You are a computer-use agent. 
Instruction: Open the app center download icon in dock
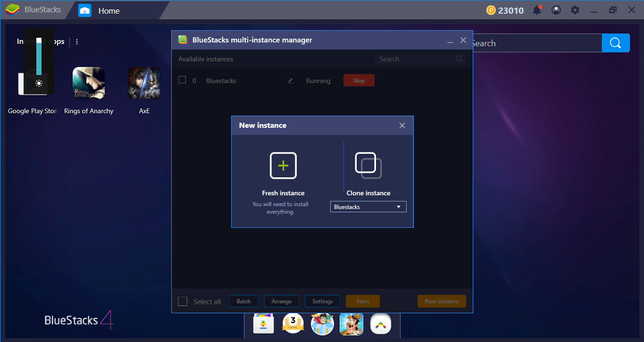coord(264,324)
